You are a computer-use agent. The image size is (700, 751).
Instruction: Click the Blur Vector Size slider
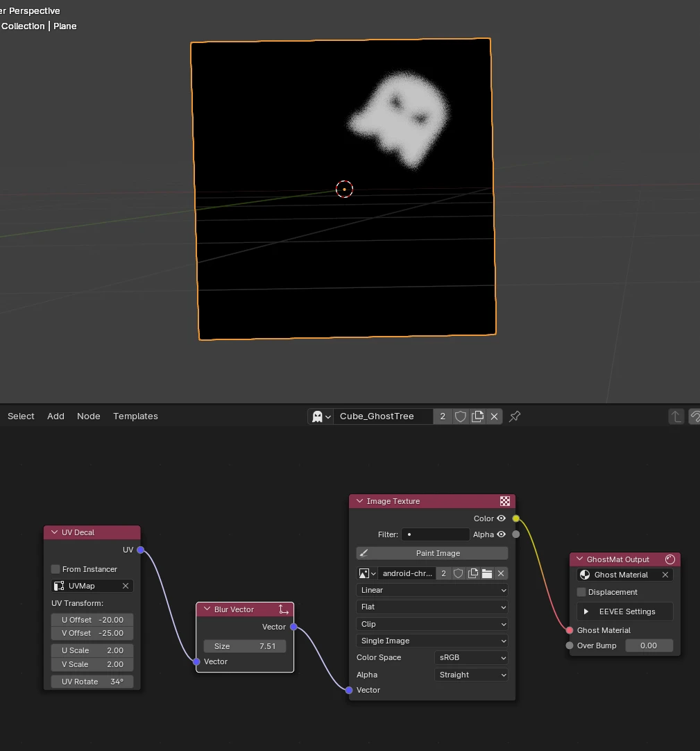tap(245, 646)
